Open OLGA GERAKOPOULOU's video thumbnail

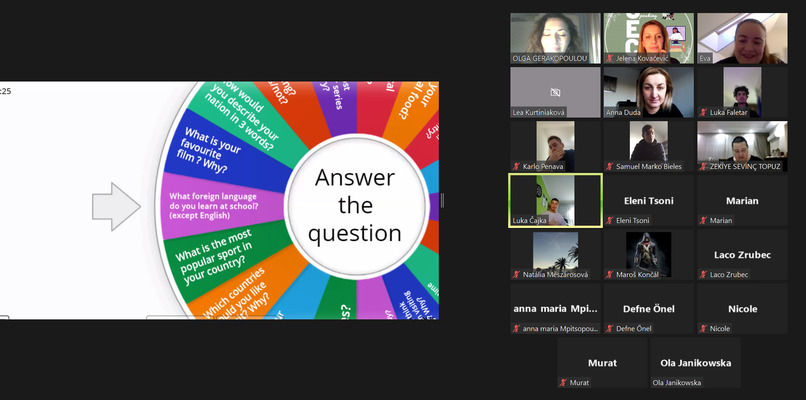coord(555,37)
